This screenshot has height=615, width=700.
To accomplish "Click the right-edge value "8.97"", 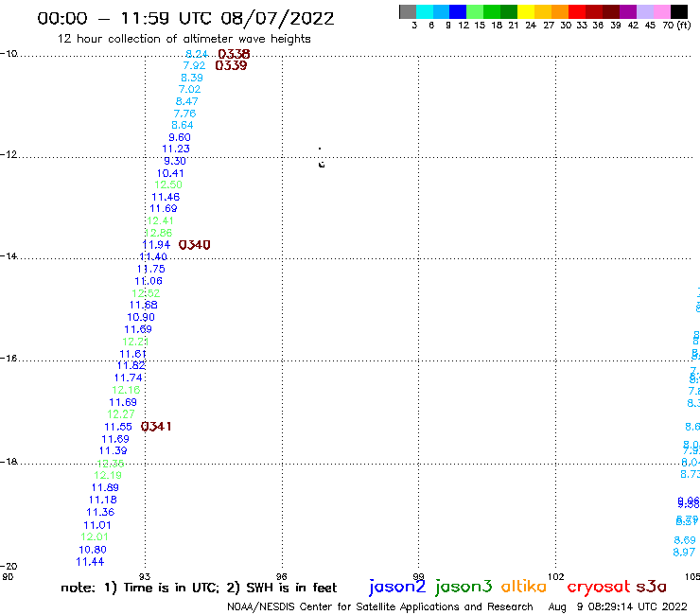I will (684, 553).
